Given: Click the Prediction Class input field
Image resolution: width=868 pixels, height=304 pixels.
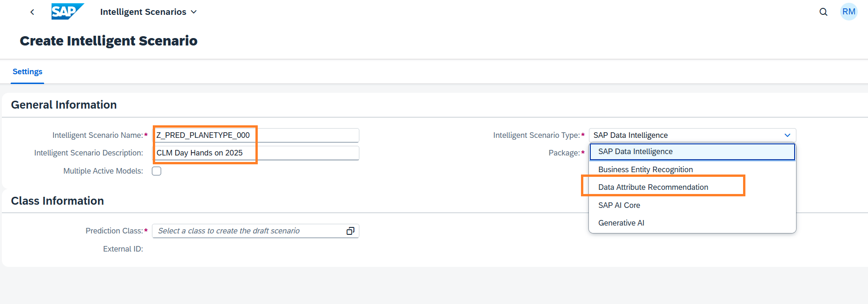Looking at the screenshot, I should 248,231.
